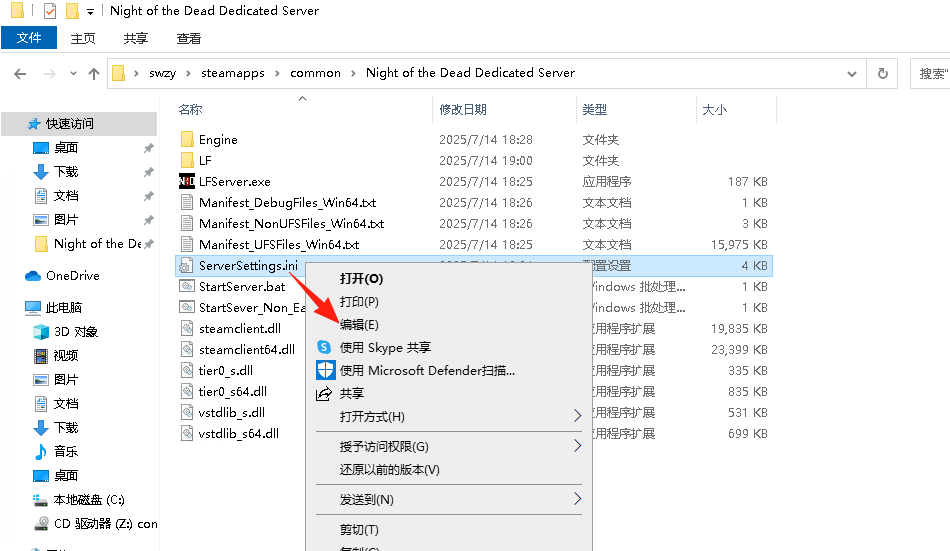Expand the address bar history dropdown
Screen dimensions: 950x551
[x=852, y=74]
